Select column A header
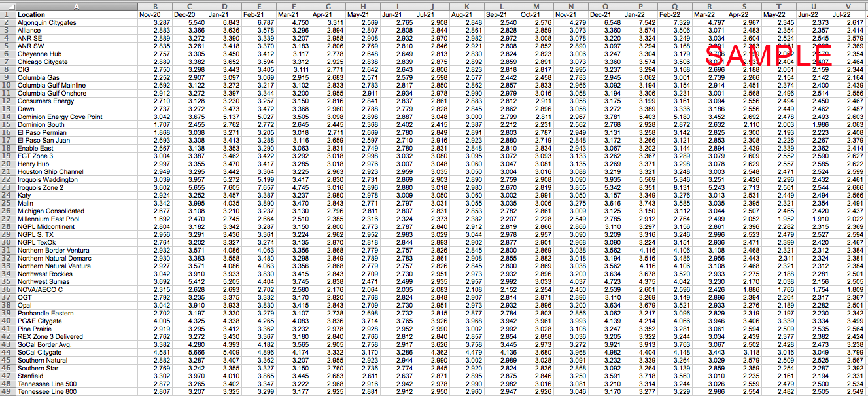The image size is (868, 396). point(77,5)
